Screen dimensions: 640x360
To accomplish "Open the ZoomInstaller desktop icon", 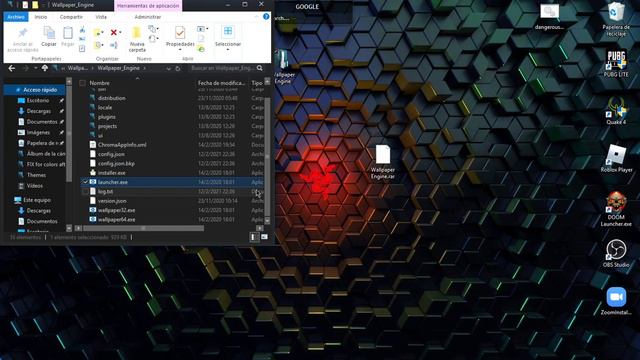I will (616, 301).
